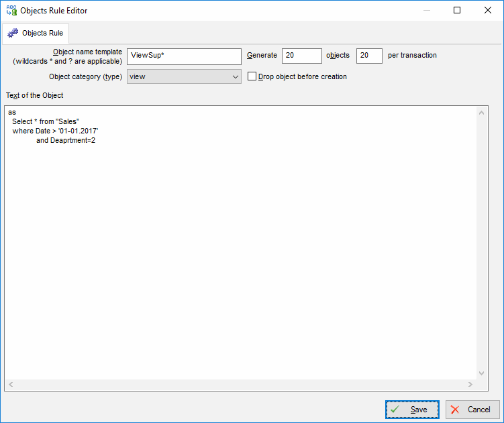This screenshot has width=504, height=423.
Task: Click the 'where Date > '01-01.2017'' line
Action: (55, 131)
